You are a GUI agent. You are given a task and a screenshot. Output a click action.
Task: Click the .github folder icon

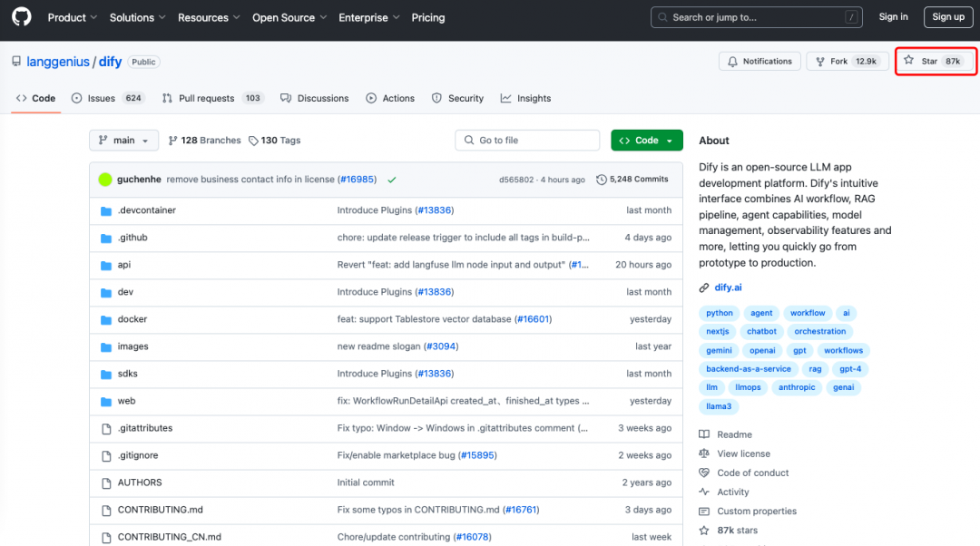point(106,238)
